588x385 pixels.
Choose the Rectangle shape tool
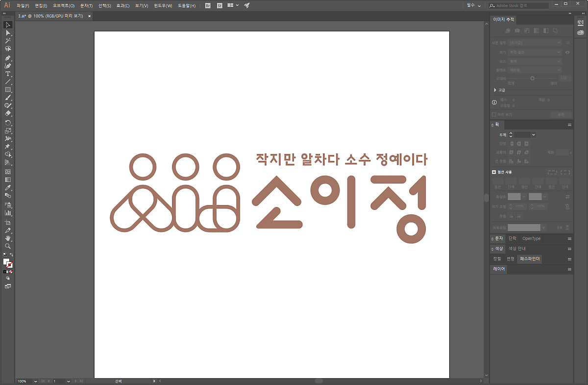tap(8, 90)
